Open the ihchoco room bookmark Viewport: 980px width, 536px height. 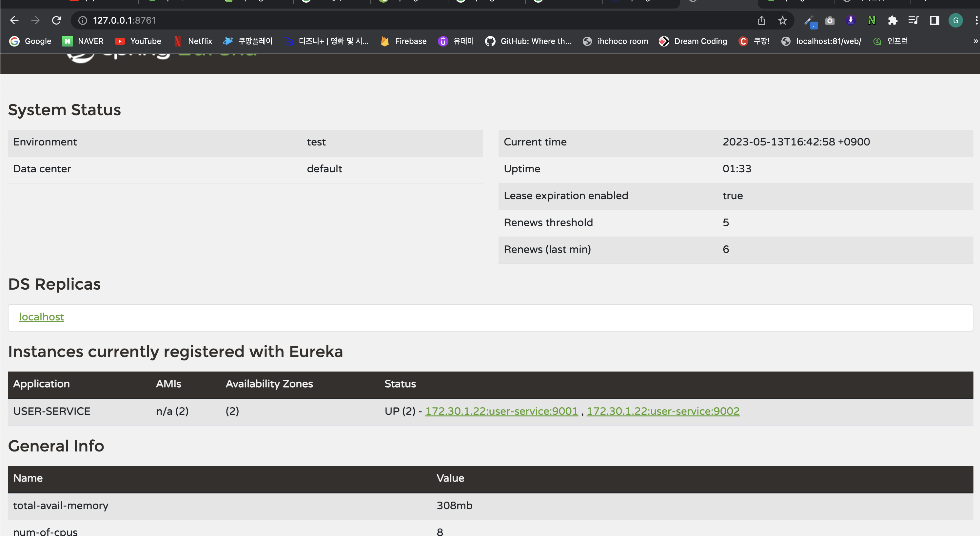coord(616,41)
